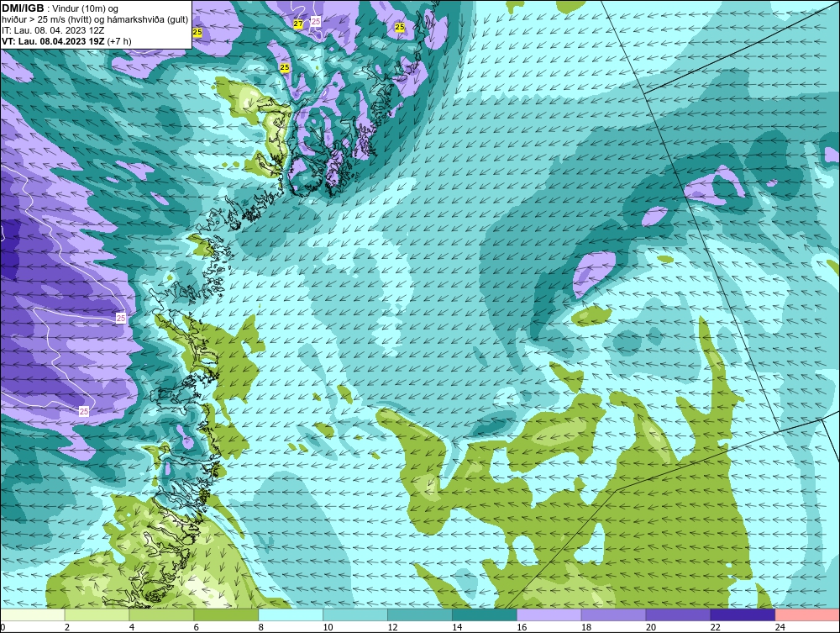Select the 2–4 m/s light green legend swatch
This screenshot has height=633, width=840.
point(97,615)
